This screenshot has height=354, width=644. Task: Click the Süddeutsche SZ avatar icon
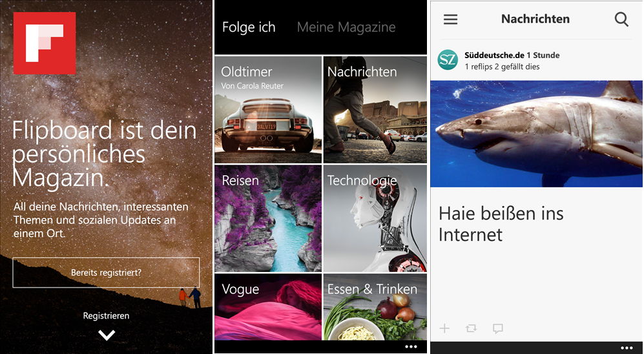(448, 60)
